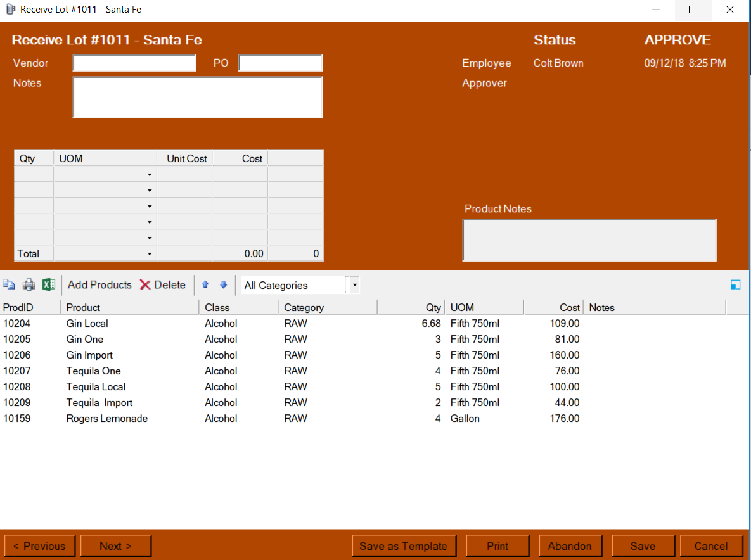Sort by the ProdID column header
The height and width of the screenshot is (560, 751).
30,307
